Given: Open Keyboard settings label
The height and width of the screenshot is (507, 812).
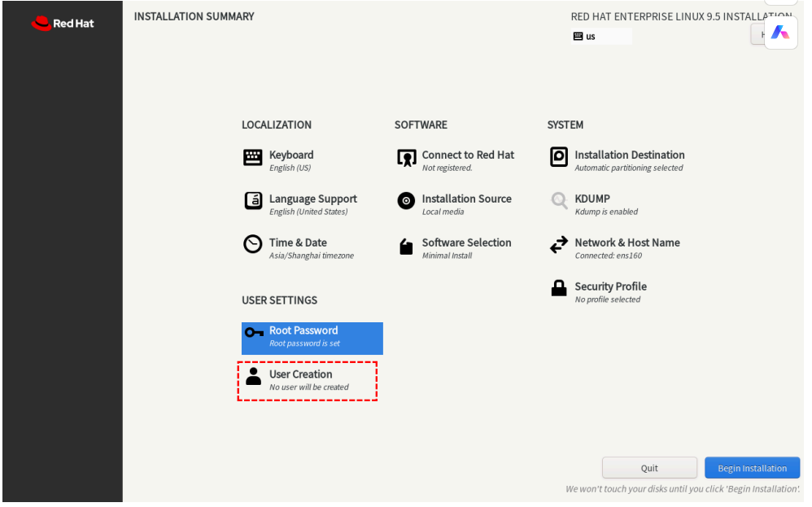Looking at the screenshot, I should [x=291, y=155].
